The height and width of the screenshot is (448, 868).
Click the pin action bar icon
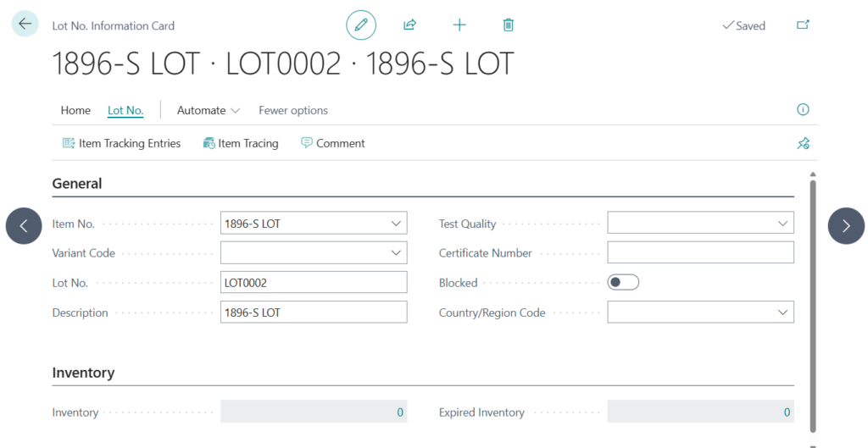[803, 144]
